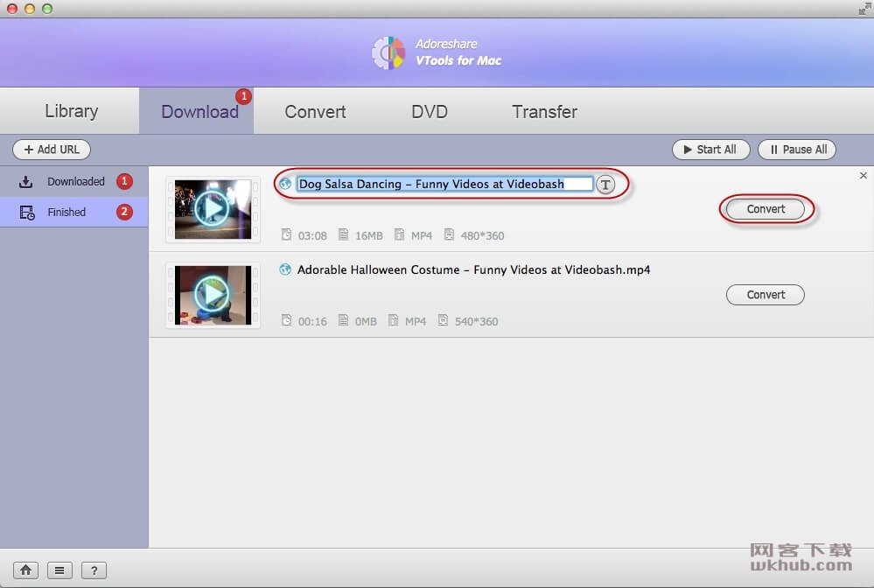Click the 03:08 duration icon
Image resolution: width=874 pixels, height=588 pixels.
coord(286,234)
